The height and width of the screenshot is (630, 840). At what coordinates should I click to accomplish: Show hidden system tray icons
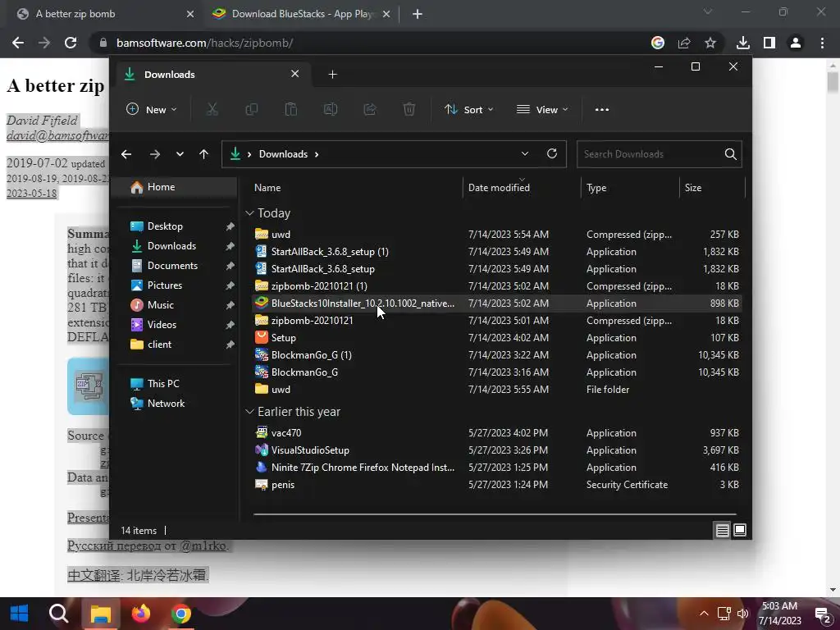tap(704, 614)
